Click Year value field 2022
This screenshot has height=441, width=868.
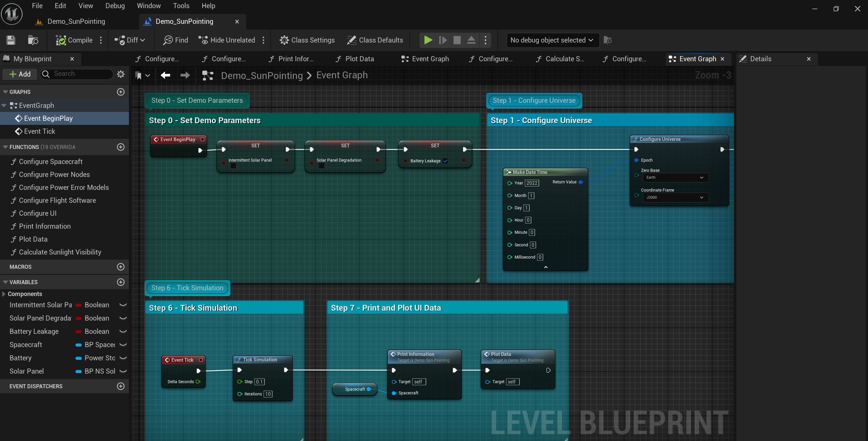(x=532, y=183)
